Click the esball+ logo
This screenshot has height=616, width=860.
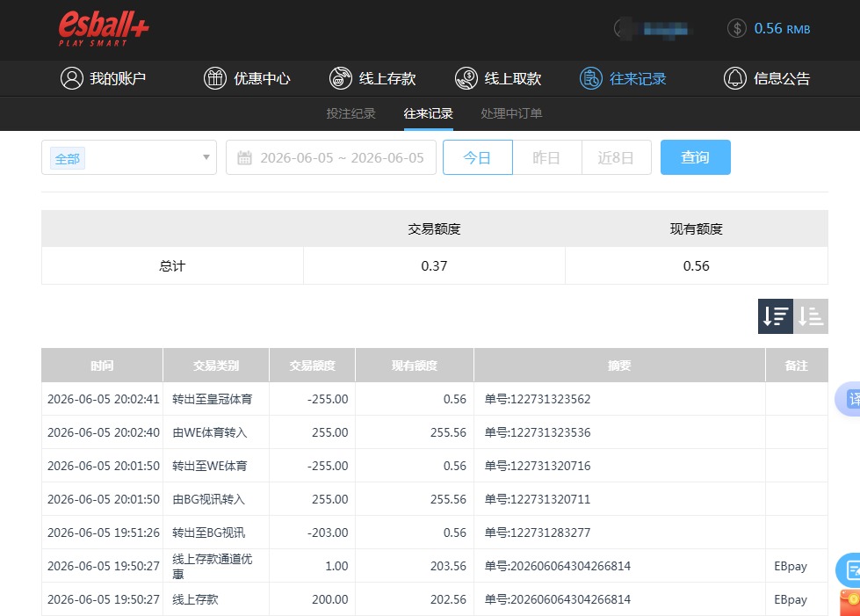104,28
